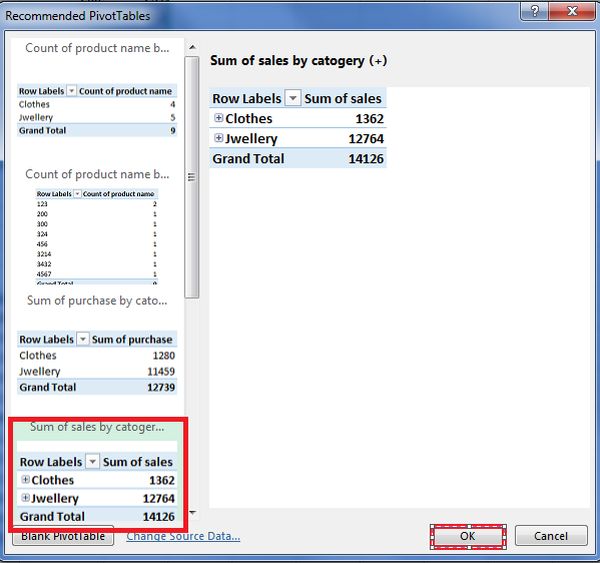
Task: Expand Clothes in Sum of sales thumbnail
Action: [25, 480]
